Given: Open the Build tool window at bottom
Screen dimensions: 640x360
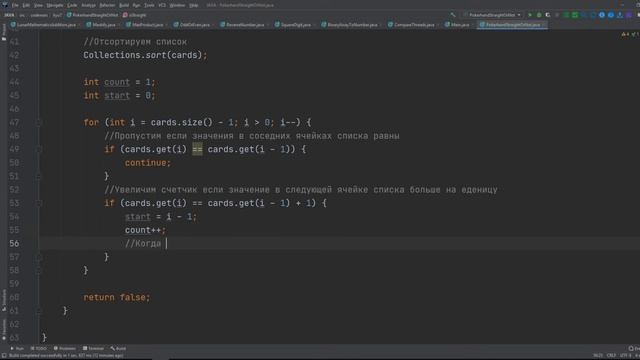Looking at the screenshot, I should click(118, 349).
